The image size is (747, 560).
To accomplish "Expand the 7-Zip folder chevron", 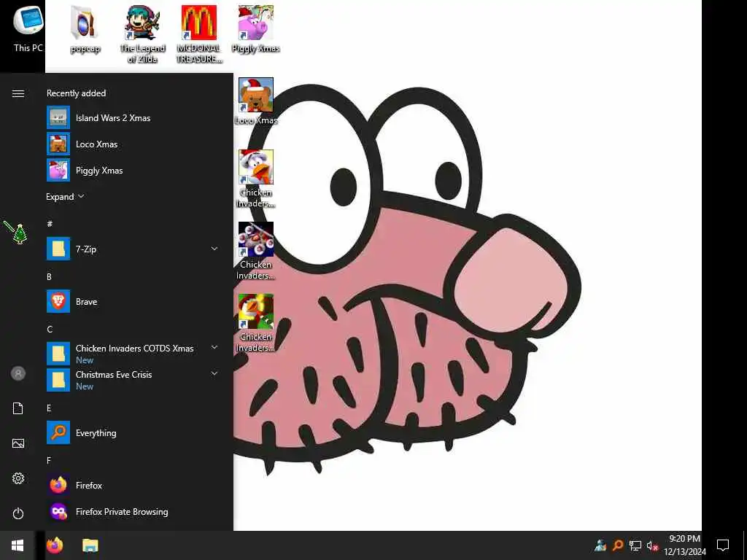I will 214,249.
